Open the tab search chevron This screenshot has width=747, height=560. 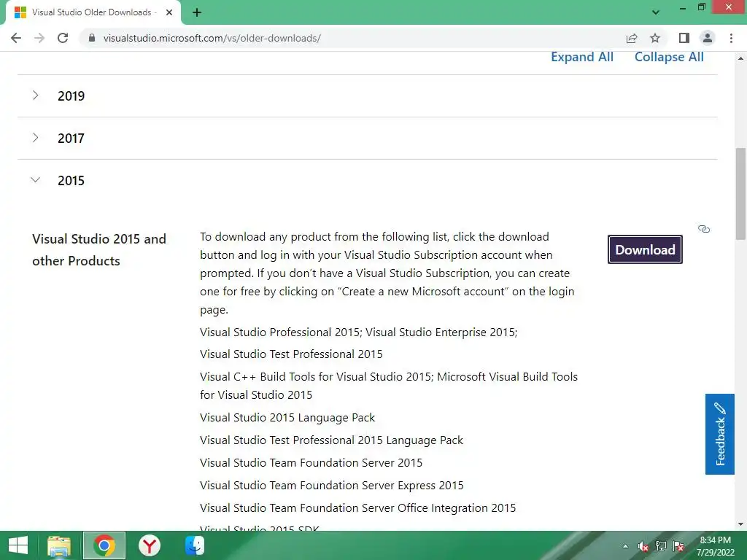(x=656, y=12)
